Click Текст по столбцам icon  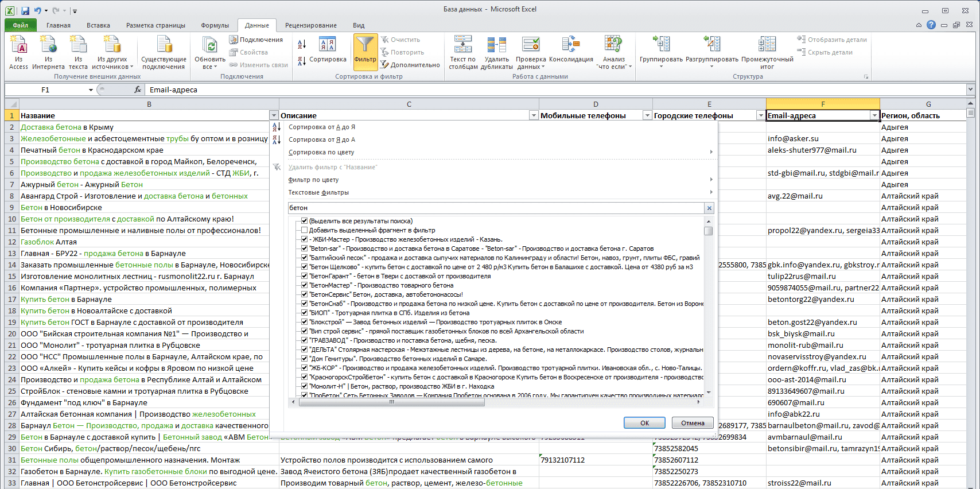[x=463, y=52]
